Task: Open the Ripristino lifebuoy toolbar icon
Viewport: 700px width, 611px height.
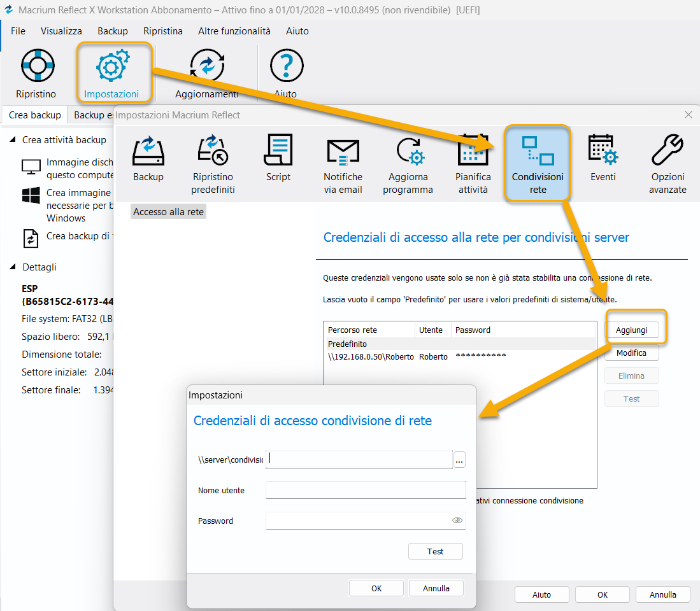Action: coord(38,66)
